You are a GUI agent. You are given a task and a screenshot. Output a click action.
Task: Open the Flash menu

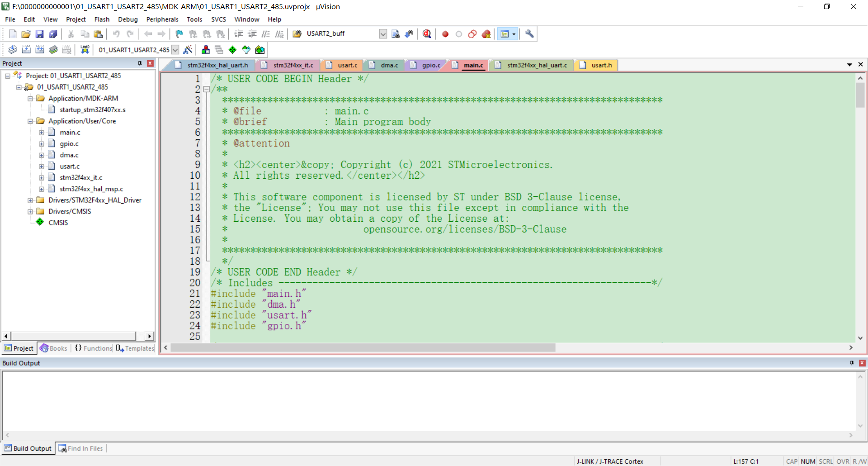pos(102,19)
